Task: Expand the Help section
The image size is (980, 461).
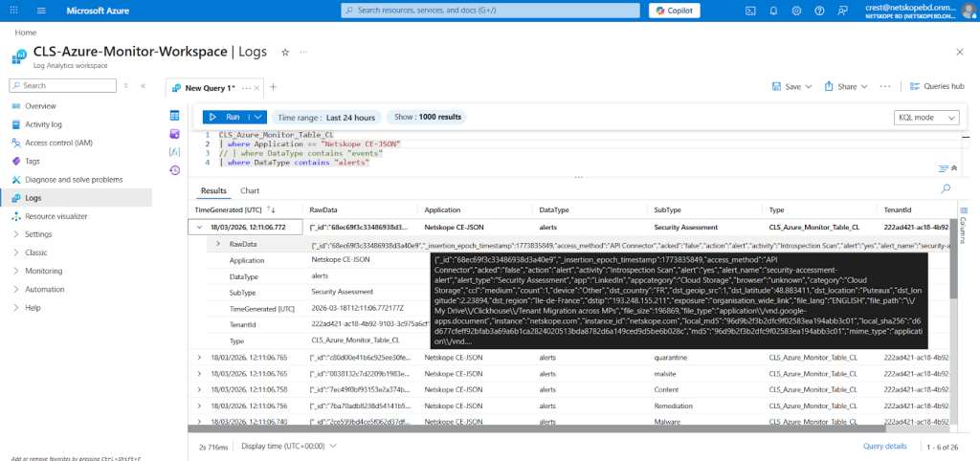Action: click(x=33, y=307)
